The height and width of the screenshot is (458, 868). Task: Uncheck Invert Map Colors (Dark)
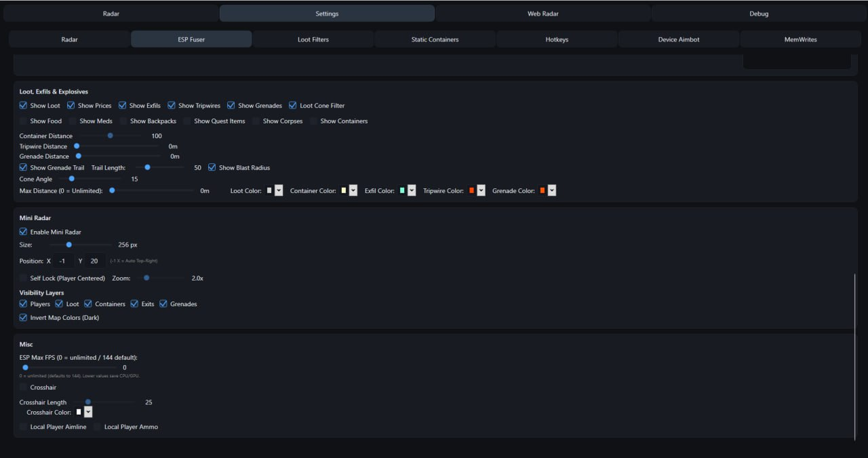coord(24,318)
